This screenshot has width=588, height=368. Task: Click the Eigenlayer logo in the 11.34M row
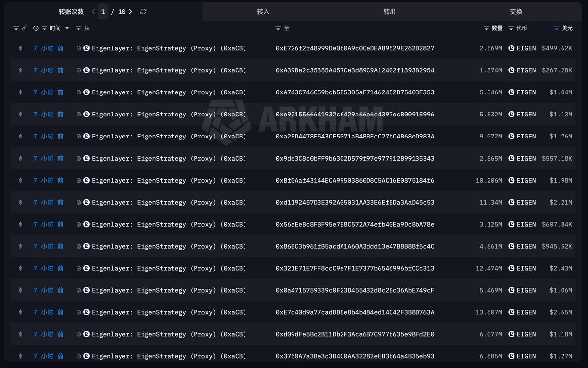87,202
